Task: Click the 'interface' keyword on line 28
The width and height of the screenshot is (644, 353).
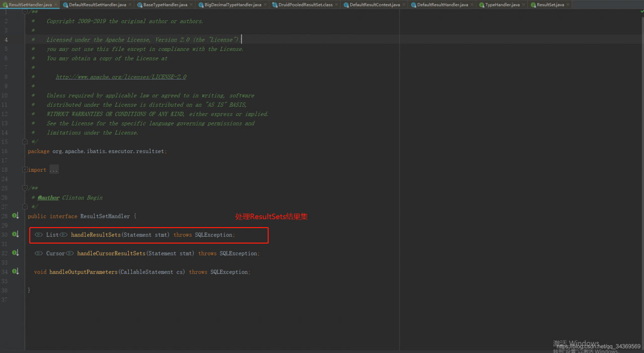Action: pyautogui.click(x=64, y=216)
